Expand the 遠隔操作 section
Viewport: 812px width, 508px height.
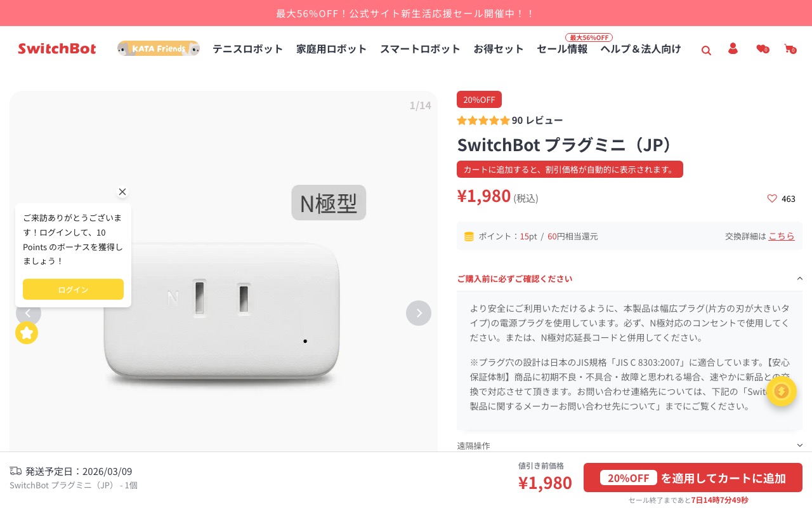pos(799,445)
